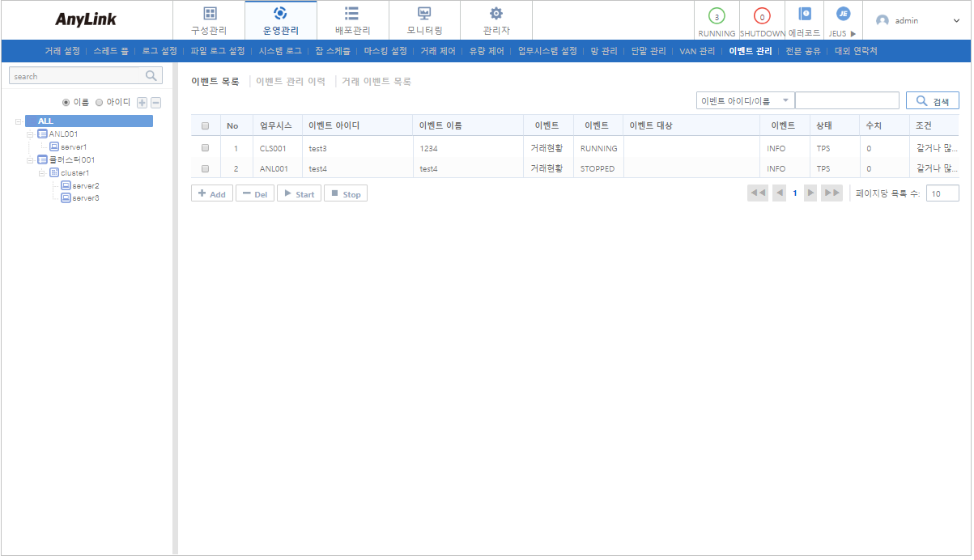
Task: Click the RUNNING status count icon
Action: click(717, 16)
